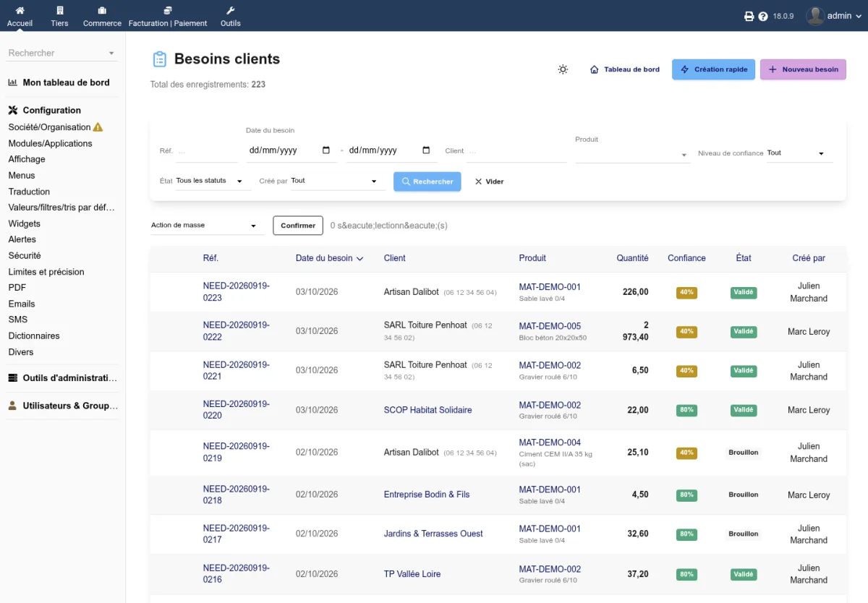Click the Vider clear filters button
The image size is (868, 603).
pyautogui.click(x=489, y=181)
